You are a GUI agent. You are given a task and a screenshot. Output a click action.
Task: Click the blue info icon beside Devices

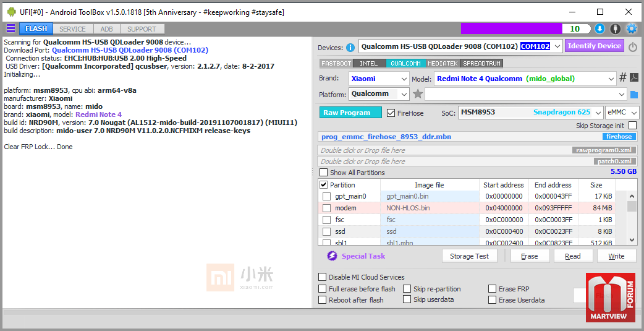350,47
